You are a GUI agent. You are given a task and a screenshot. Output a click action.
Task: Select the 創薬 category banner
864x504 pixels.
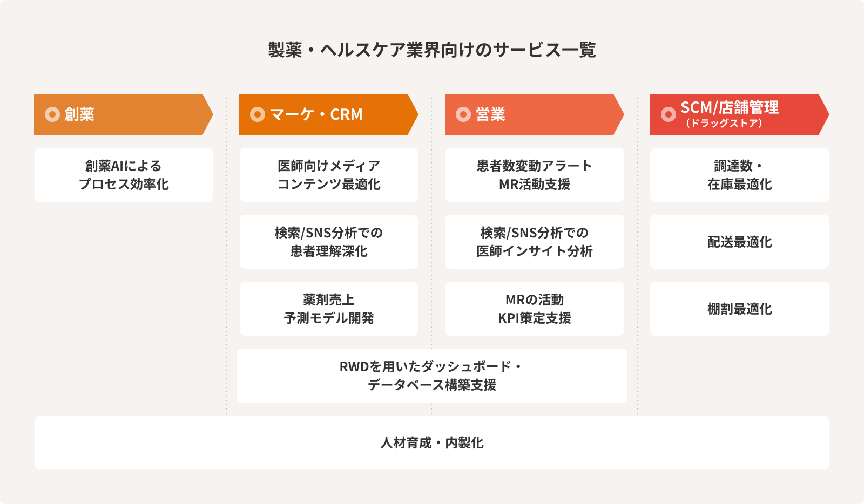(123, 114)
